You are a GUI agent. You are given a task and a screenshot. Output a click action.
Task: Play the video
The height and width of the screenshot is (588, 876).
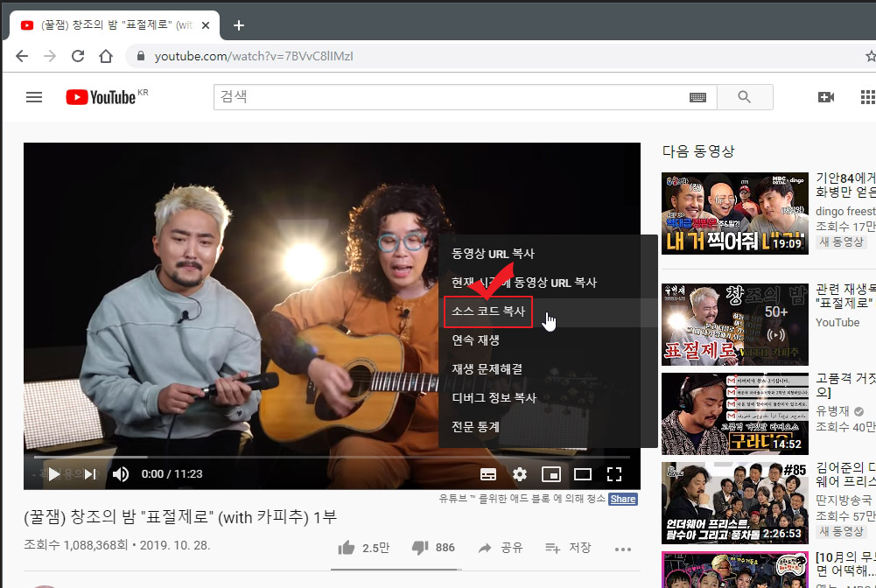tap(54, 474)
